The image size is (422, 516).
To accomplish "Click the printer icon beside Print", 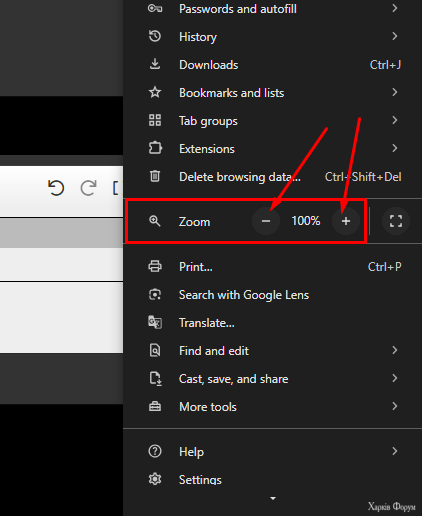I will point(155,266).
